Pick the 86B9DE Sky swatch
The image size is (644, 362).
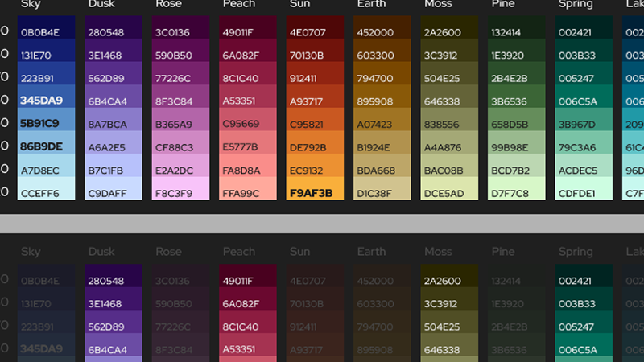47,142
